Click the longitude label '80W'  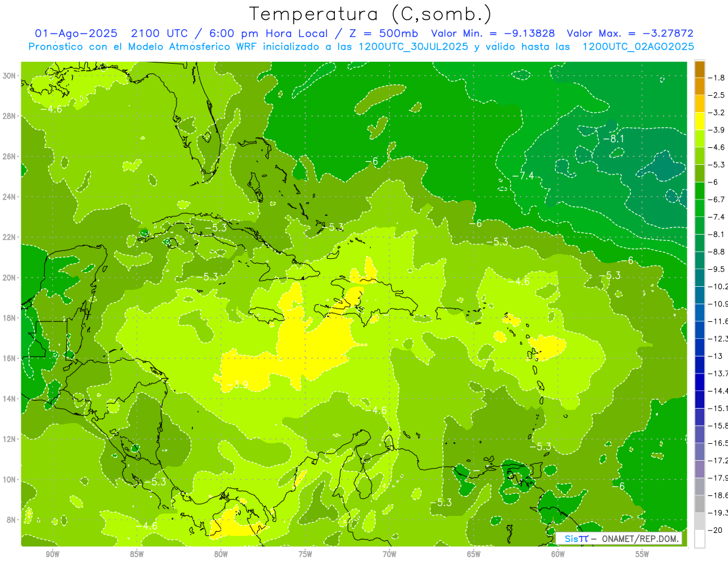tap(221, 555)
